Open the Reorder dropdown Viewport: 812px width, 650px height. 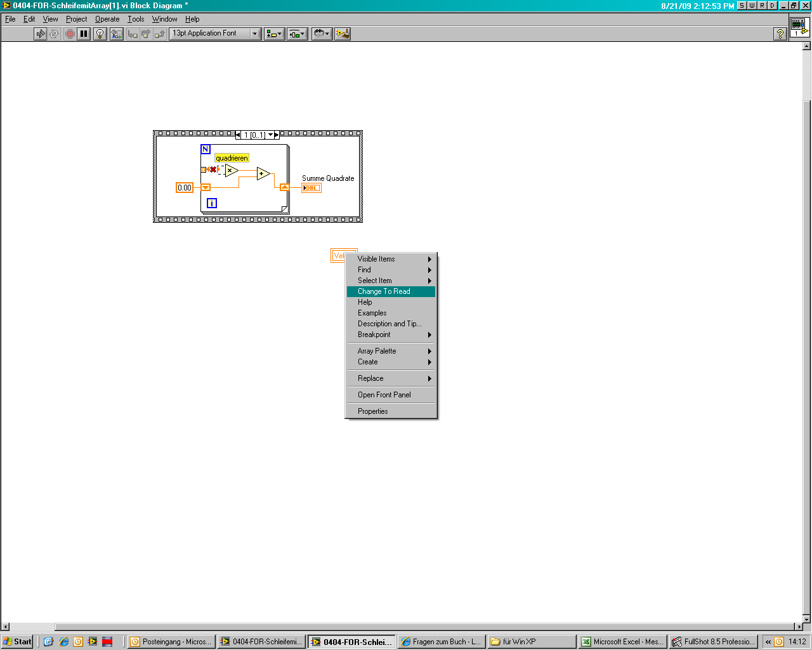322,34
